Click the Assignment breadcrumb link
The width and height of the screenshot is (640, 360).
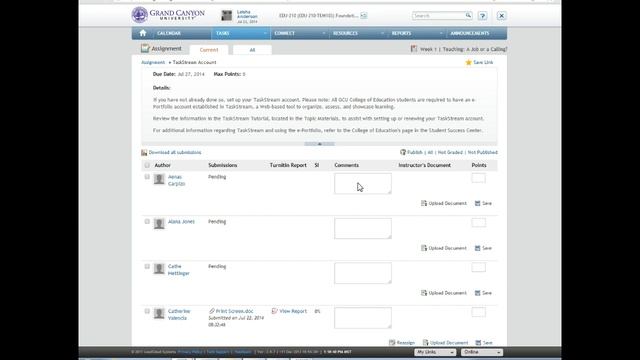[153, 62]
